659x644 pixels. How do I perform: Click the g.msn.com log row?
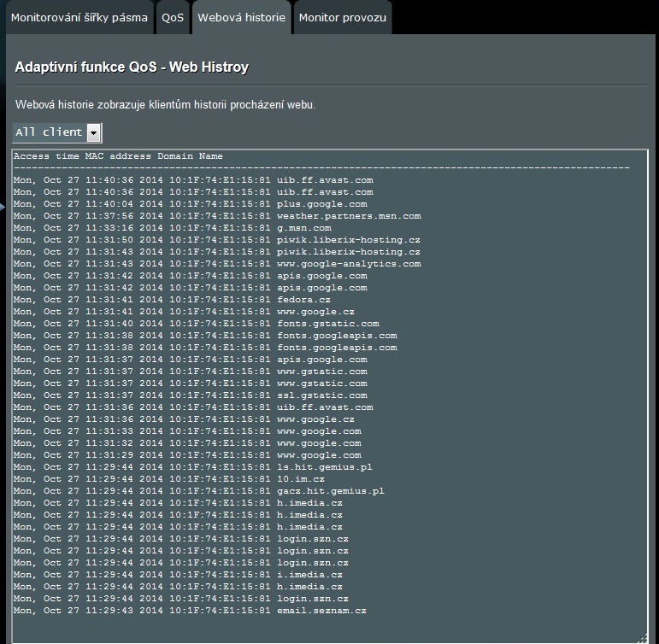173,228
